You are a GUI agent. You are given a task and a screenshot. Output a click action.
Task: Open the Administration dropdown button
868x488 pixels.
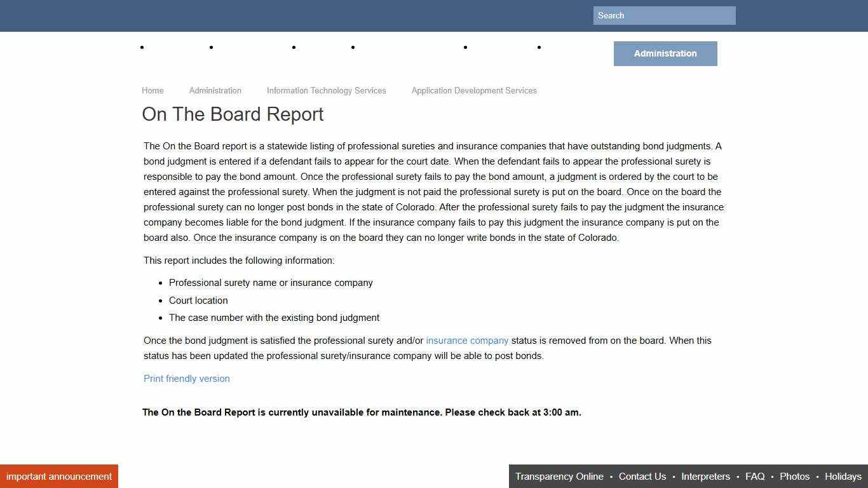tap(665, 53)
